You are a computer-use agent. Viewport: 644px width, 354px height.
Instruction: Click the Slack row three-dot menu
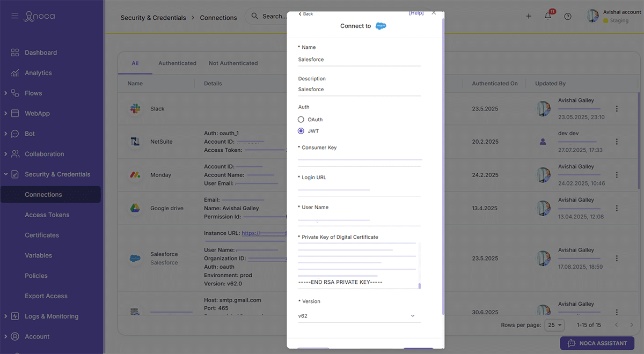point(617,109)
